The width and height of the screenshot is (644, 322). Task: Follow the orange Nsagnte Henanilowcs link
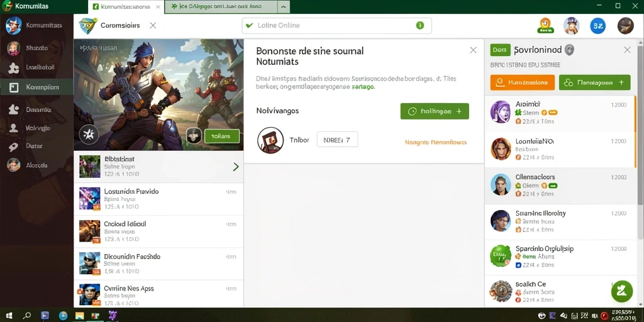[436, 142]
